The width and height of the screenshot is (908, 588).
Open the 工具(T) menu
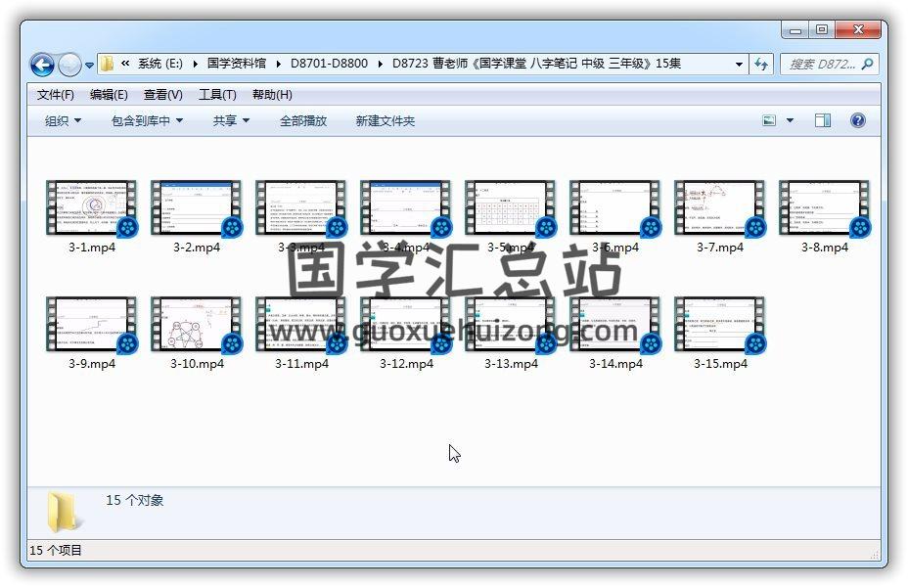pyautogui.click(x=217, y=95)
